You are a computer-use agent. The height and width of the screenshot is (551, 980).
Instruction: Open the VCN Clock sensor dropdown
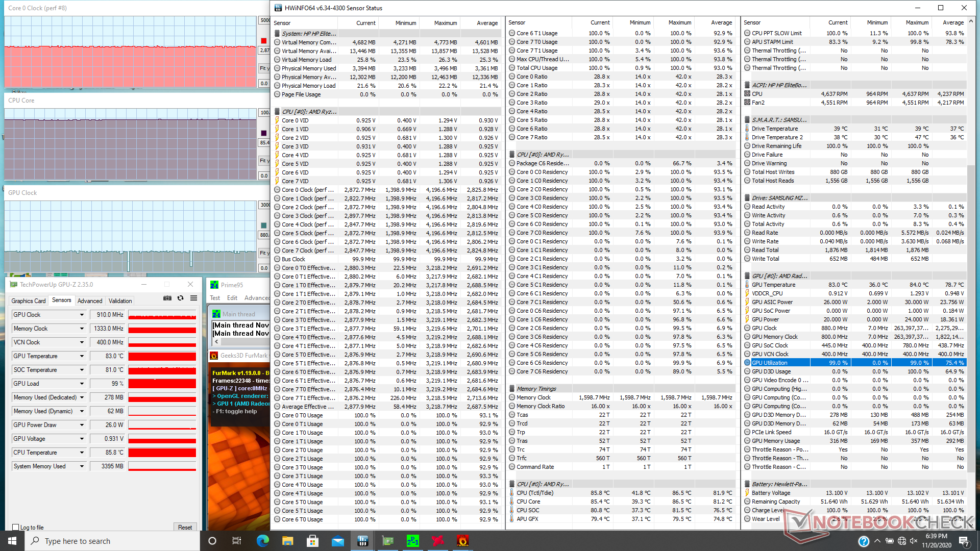pos(82,342)
